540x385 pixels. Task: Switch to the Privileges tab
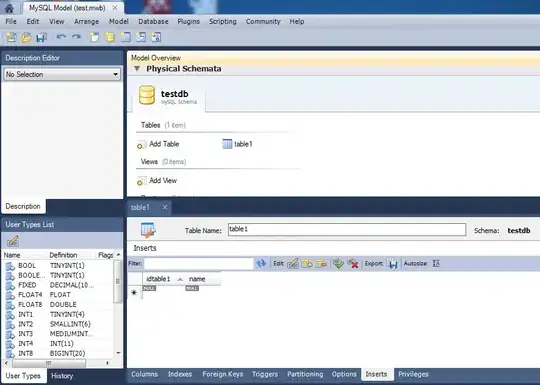pyautogui.click(x=413, y=374)
